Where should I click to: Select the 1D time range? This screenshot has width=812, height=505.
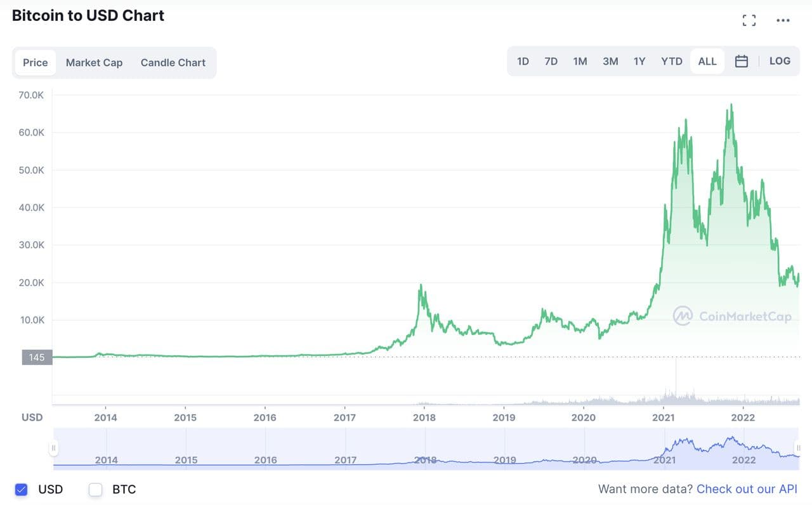[523, 62]
